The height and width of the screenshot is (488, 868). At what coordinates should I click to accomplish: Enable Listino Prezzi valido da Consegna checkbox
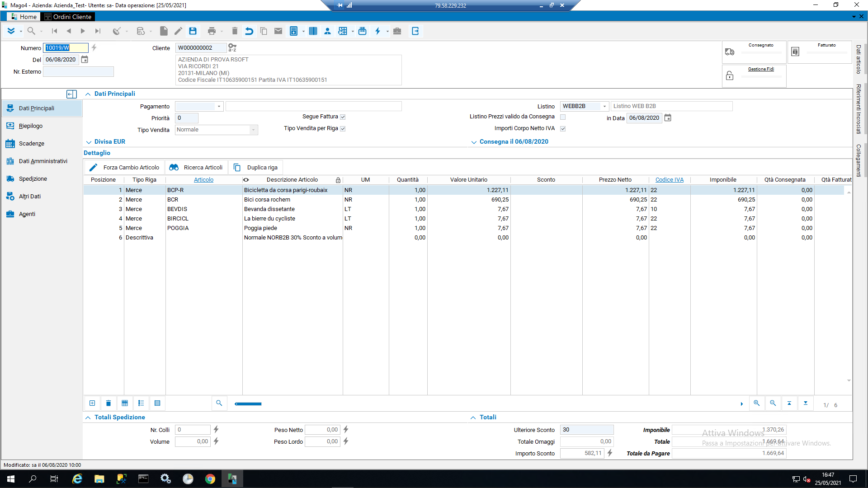[x=563, y=117]
